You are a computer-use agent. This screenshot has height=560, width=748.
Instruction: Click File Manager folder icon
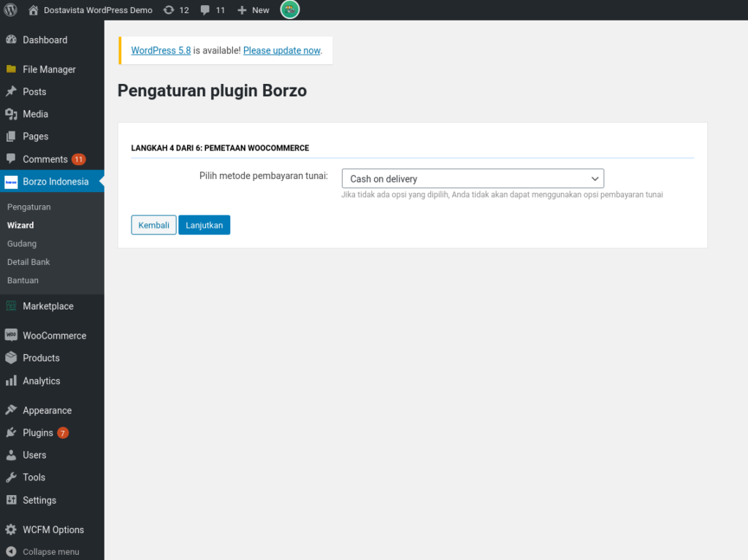(x=11, y=69)
